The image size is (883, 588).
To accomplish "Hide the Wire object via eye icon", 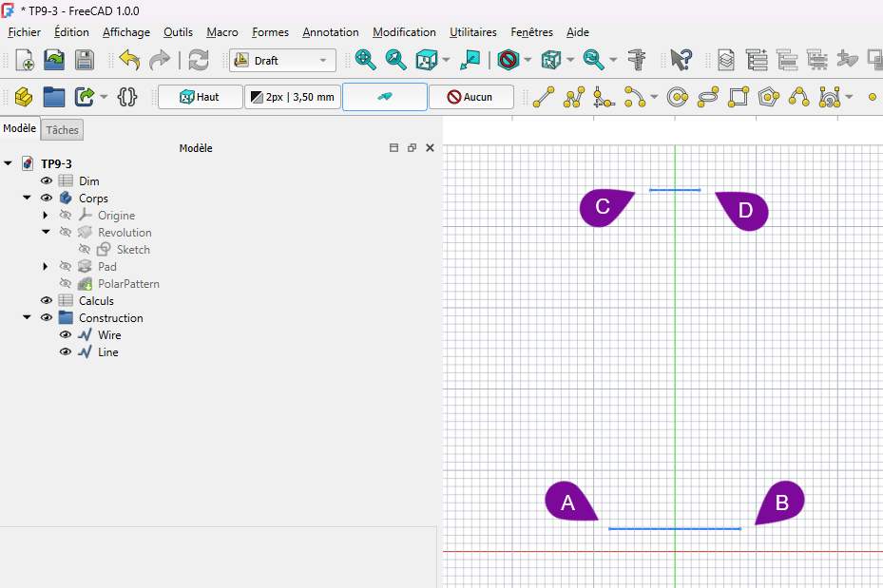I will [66, 335].
